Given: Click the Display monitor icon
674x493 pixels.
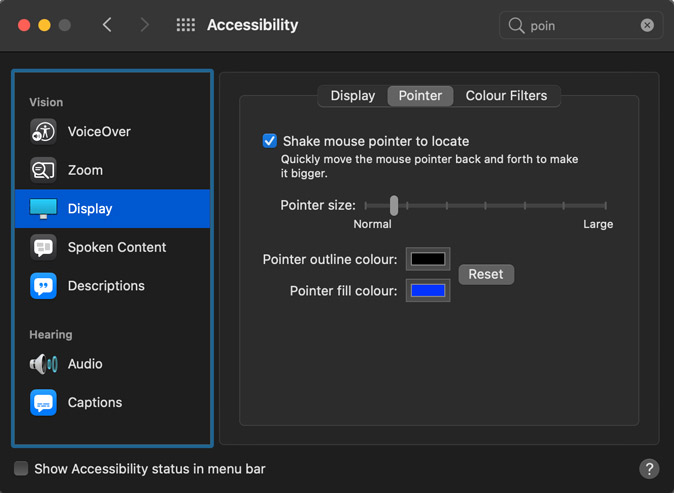Looking at the screenshot, I should 43,209.
